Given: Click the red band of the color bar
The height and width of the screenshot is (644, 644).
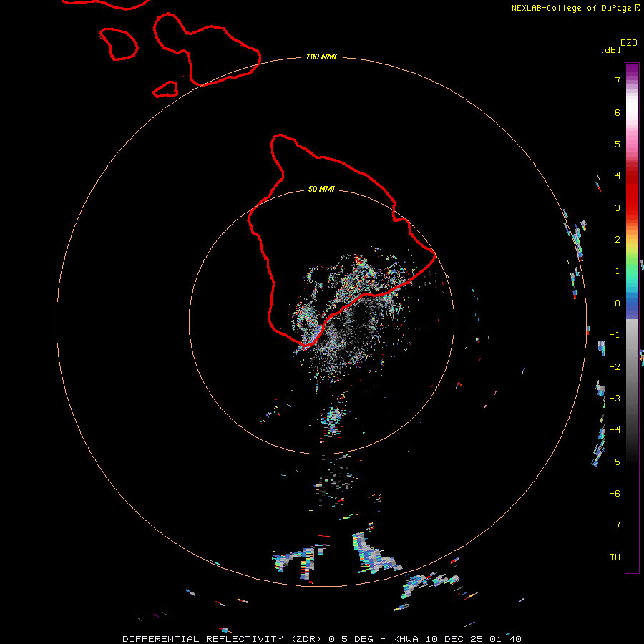Looking at the screenshot, I should pos(632,193).
